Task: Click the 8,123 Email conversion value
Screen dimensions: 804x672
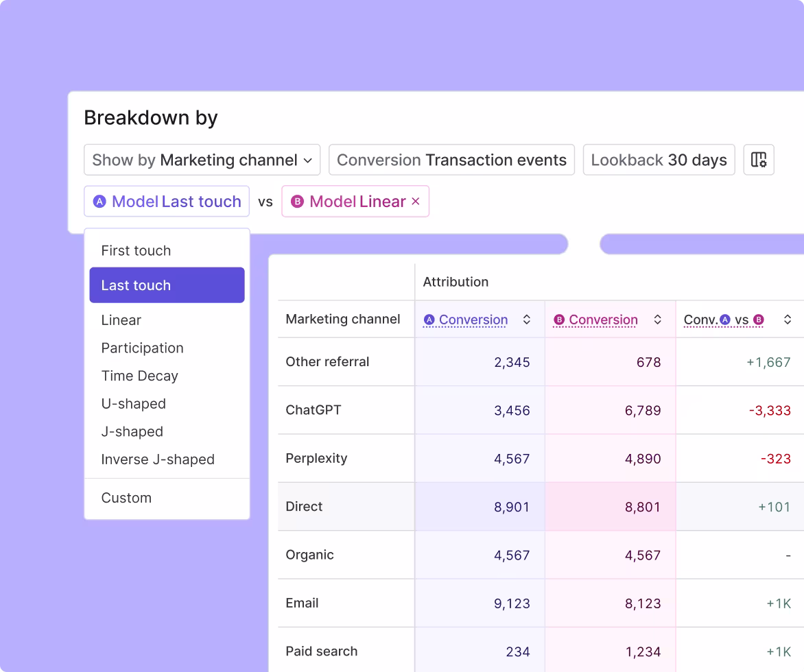Action: click(x=643, y=603)
